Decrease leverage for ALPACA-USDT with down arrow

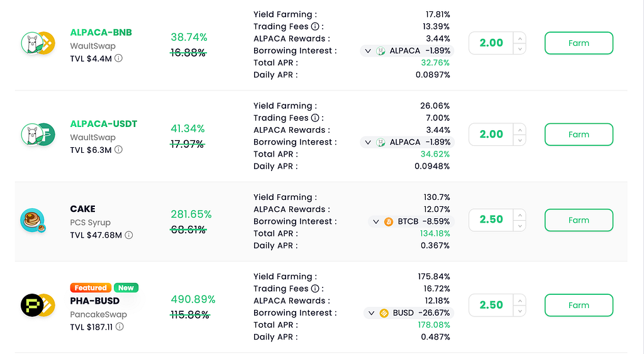tap(519, 140)
